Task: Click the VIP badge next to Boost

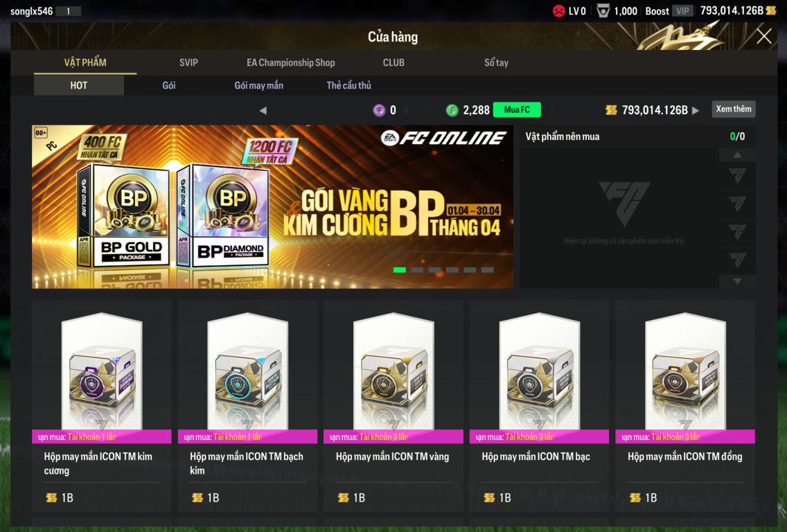Action: (x=682, y=10)
